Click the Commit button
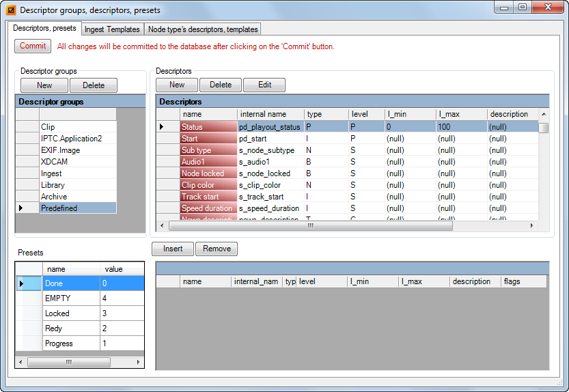Image resolution: width=569 pixels, height=392 pixels. pos(33,46)
